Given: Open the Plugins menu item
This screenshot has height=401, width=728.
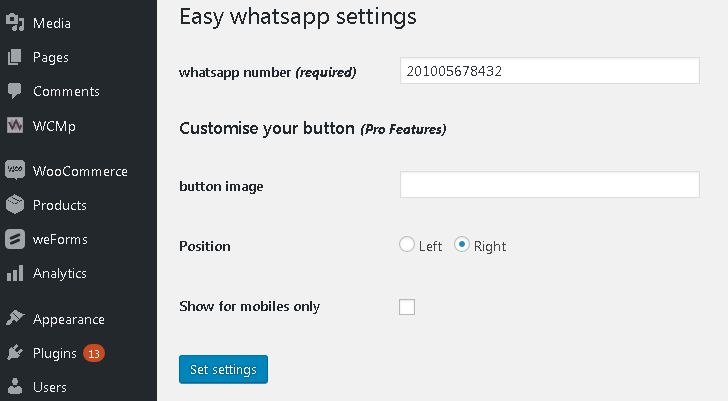Looking at the screenshot, I should 55,353.
